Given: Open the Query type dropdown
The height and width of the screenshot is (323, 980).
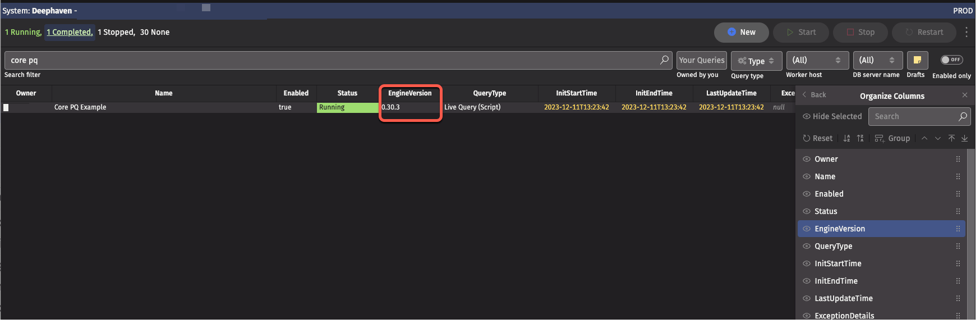Looking at the screenshot, I should tap(756, 61).
